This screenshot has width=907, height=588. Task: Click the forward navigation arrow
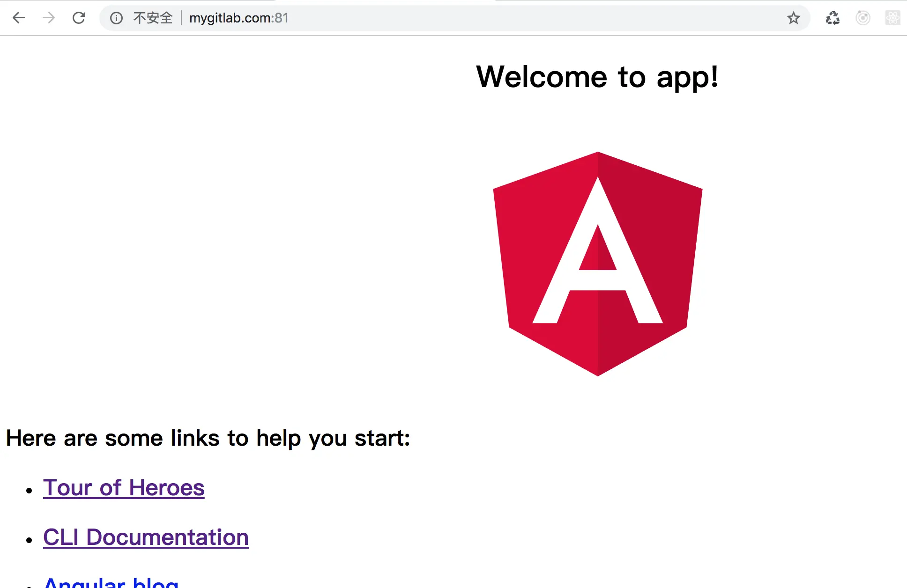[49, 18]
